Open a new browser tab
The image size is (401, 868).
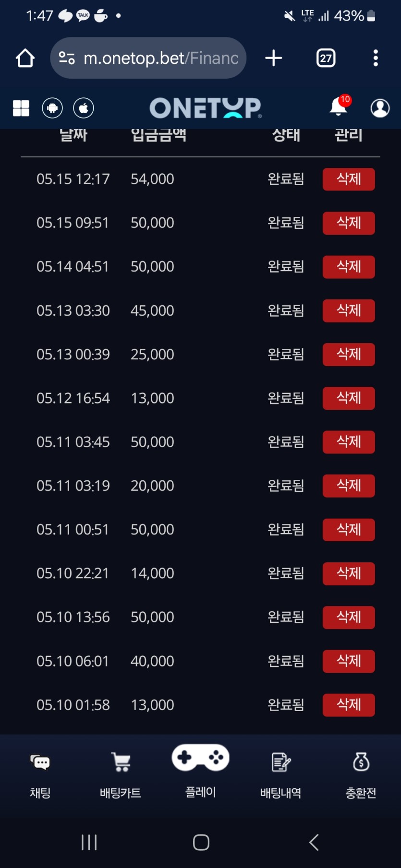(274, 59)
